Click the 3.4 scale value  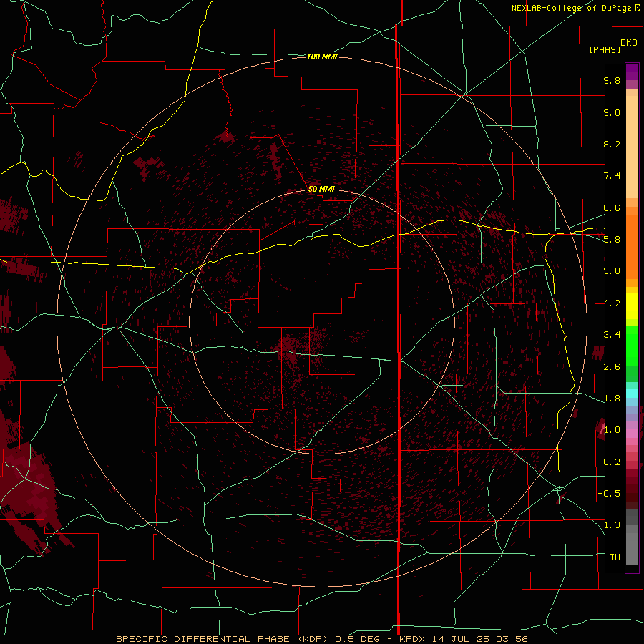click(612, 335)
